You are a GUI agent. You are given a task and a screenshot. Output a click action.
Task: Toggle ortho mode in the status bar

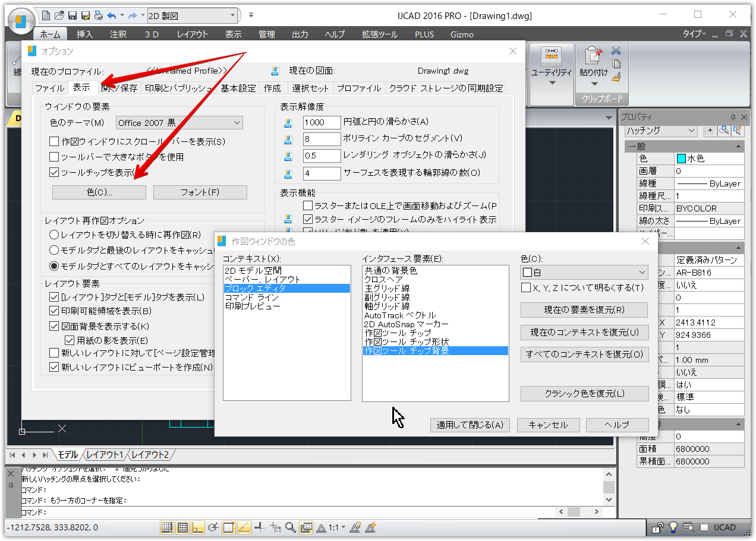click(x=198, y=527)
